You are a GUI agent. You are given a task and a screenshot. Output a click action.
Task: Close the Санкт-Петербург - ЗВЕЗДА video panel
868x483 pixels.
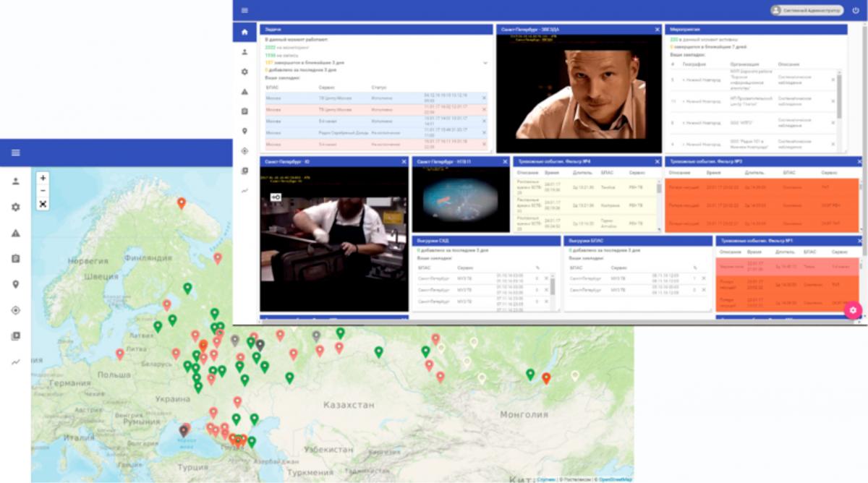(658, 30)
